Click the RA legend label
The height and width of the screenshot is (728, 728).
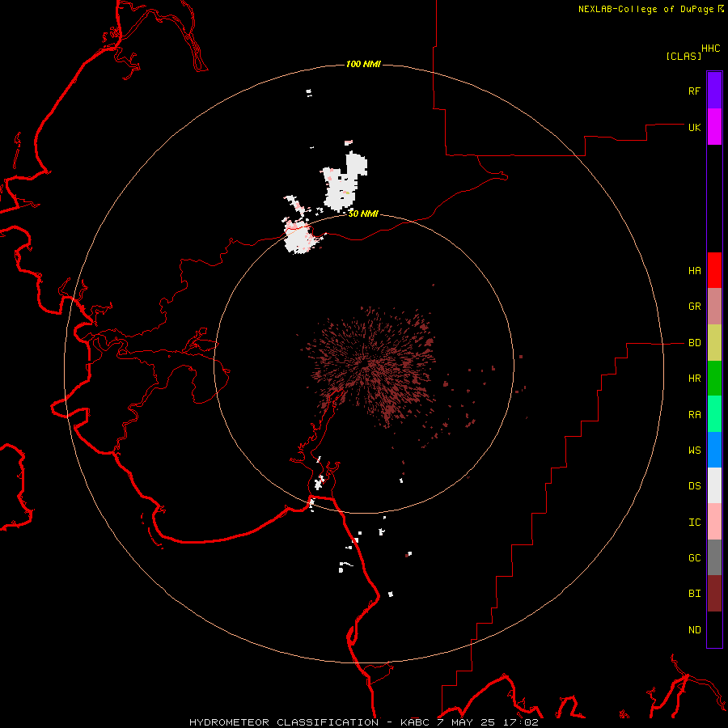(x=694, y=415)
